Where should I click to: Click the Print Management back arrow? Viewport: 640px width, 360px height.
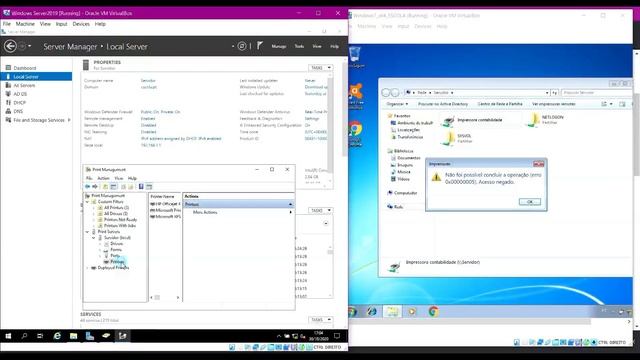coord(87,187)
